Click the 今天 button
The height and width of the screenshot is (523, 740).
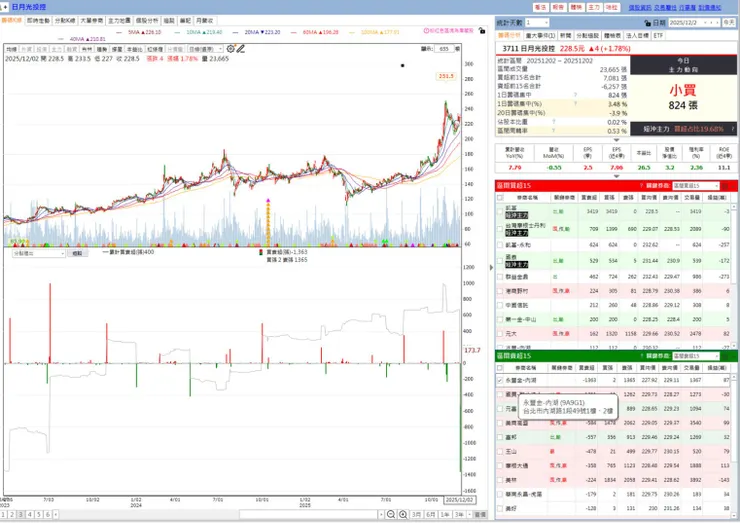tap(729, 23)
